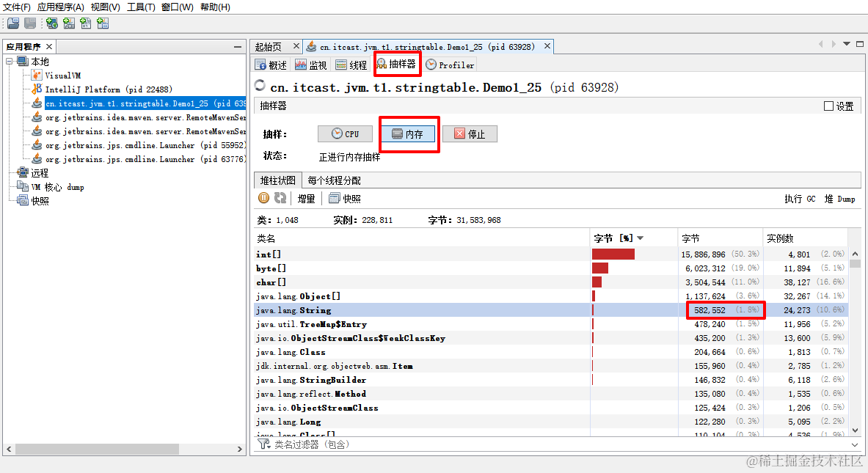Click the 执行 GC button

pos(799,199)
